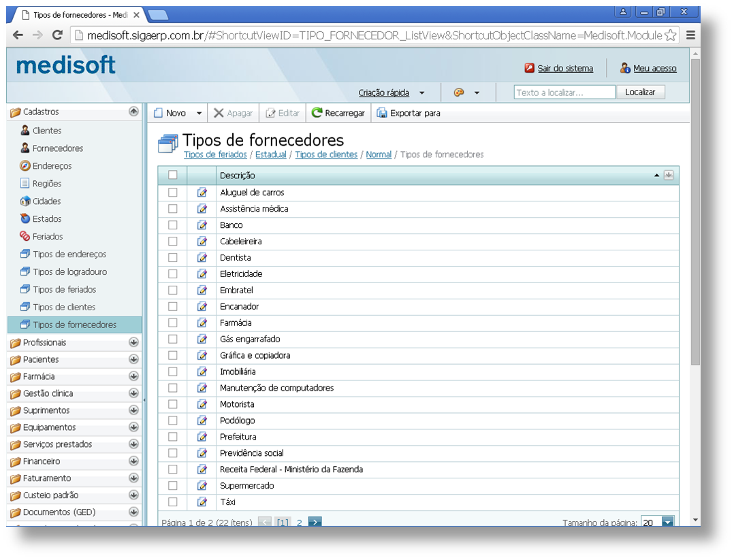Screen dimensions: 734x560
Task: Expand the Financeiro section arrow
Action: point(133,461)
